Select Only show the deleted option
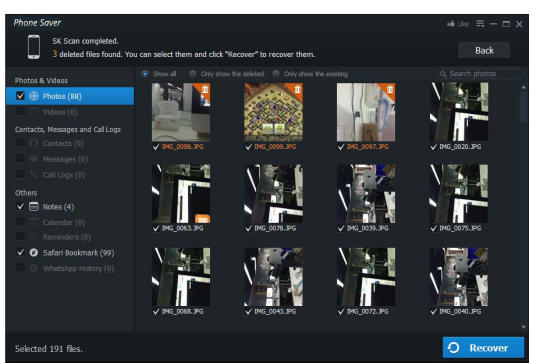 (x=193, y=74)
